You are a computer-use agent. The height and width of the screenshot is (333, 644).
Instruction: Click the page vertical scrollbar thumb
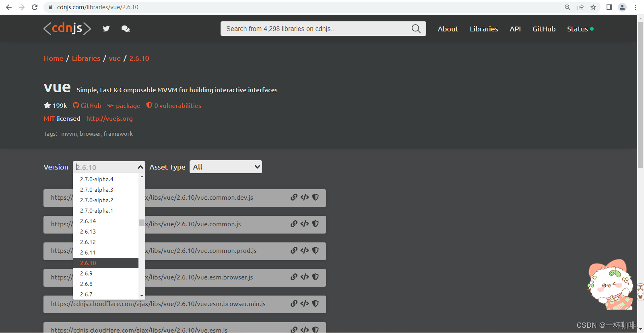tap(640, 95)
